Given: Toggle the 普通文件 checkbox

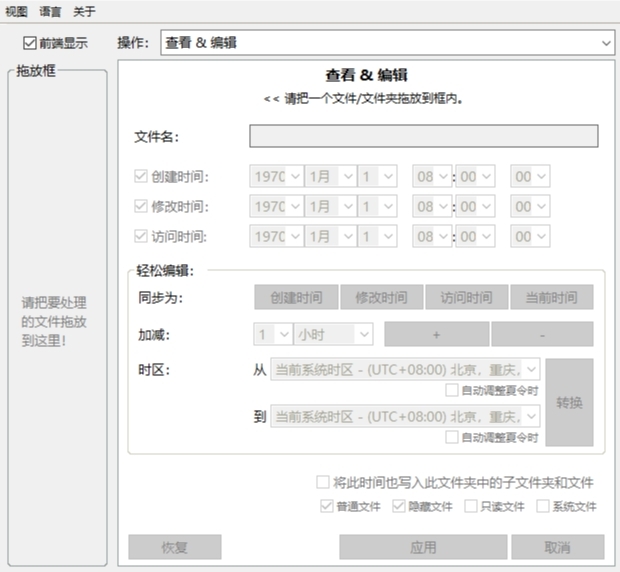Looking at the screenshot, I should coord(327,506).
